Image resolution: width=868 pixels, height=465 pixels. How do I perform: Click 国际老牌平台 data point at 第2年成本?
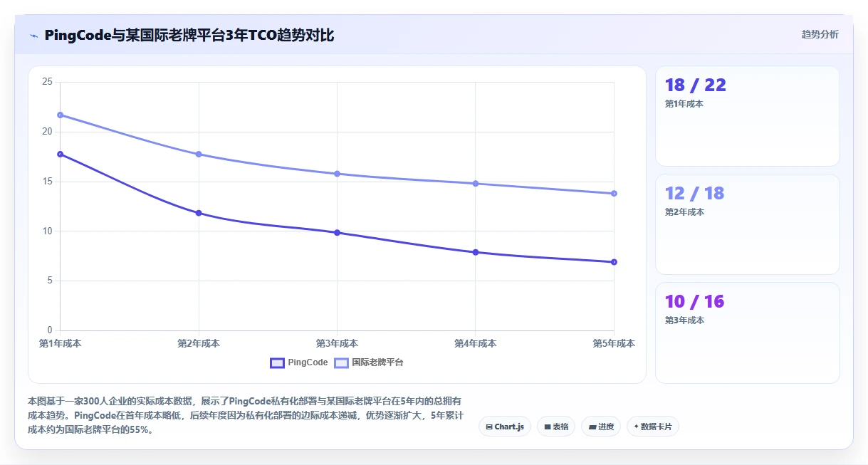(x=199, y=154)
